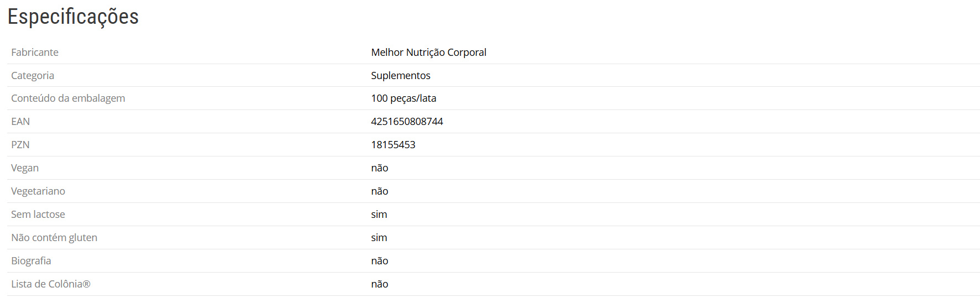This screenshot has width=980, height=308.
Task: Click the EAN label
Action: [20, 122]
